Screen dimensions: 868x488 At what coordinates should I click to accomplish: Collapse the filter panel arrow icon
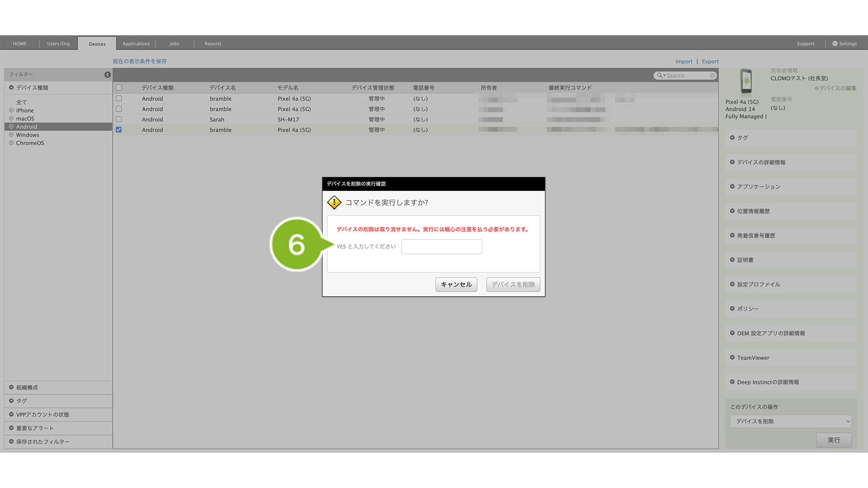(107, 75)
